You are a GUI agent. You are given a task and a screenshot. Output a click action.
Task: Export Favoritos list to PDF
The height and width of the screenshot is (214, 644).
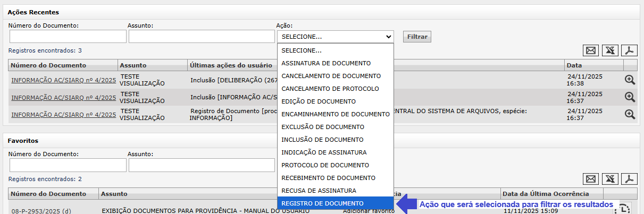[630, 179]
